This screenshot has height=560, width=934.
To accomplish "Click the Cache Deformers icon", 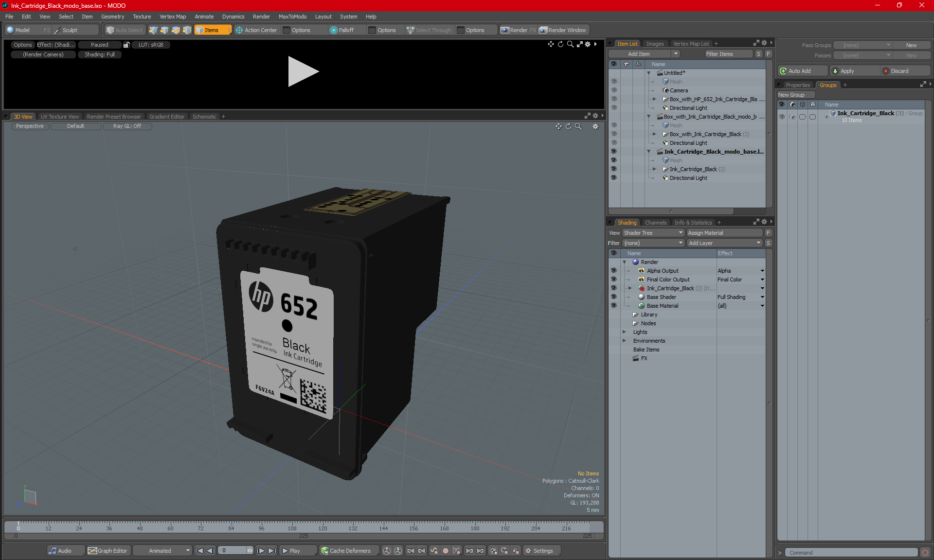I will coord(324,551).
